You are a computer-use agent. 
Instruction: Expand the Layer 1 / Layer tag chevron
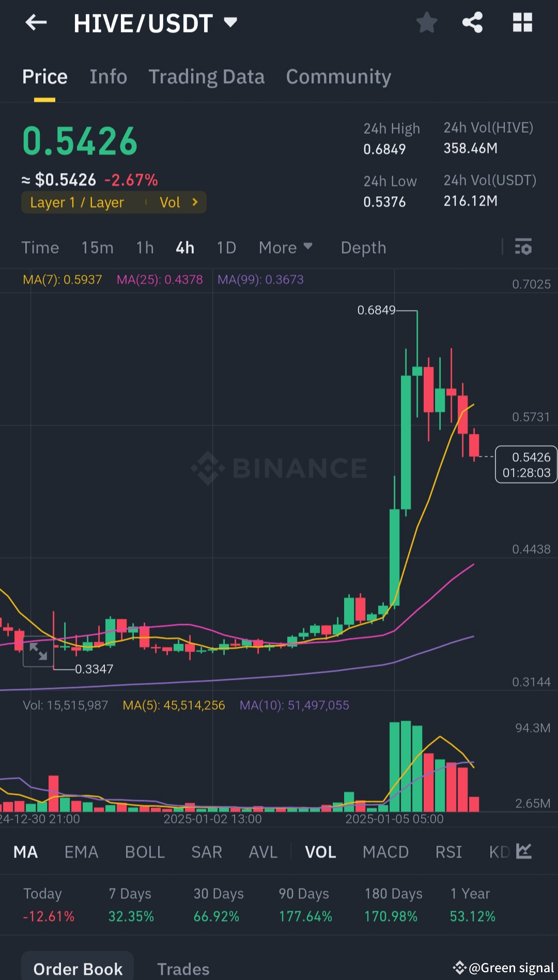tap(195, 202)
